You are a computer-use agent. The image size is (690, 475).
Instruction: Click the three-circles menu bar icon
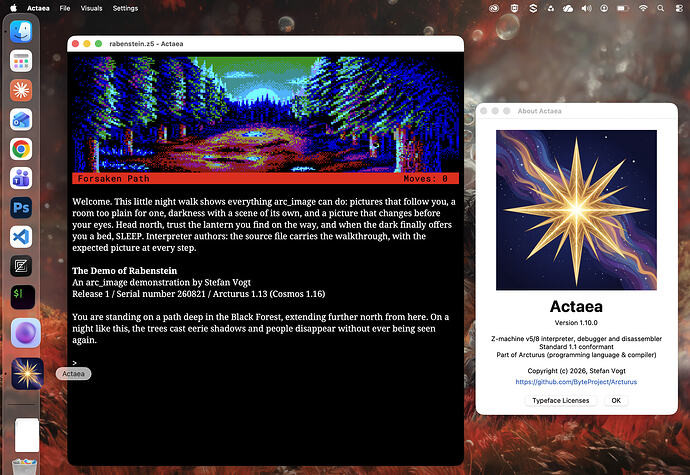point(551,8)
